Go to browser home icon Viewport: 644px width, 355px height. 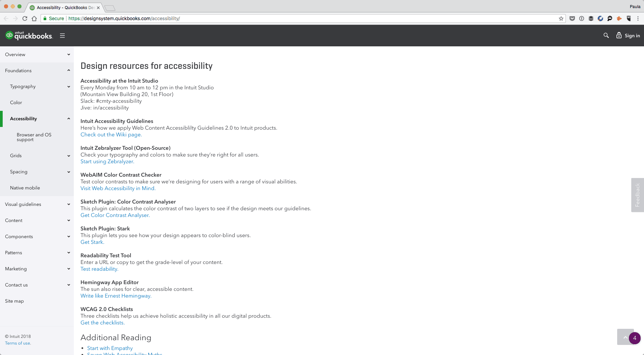coord(34,18)
